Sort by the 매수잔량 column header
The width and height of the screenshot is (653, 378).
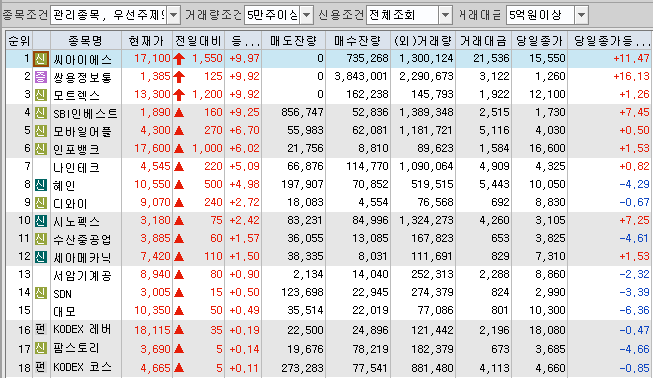point(358,40)
